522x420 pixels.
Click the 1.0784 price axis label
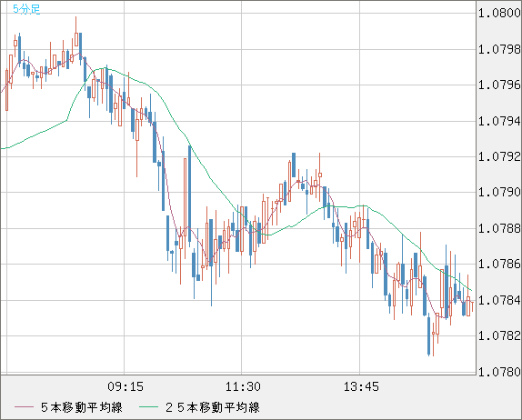click(x=499, y=300)
